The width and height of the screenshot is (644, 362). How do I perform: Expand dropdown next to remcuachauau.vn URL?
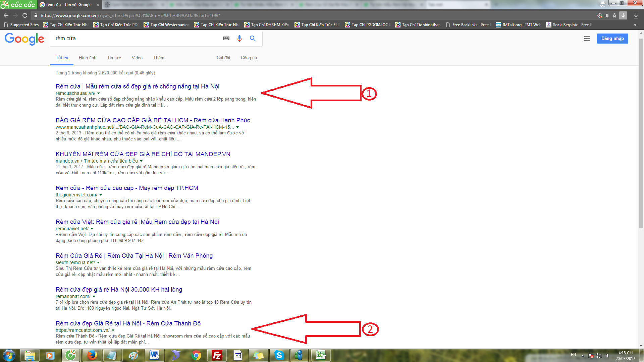tap(99, 94)
